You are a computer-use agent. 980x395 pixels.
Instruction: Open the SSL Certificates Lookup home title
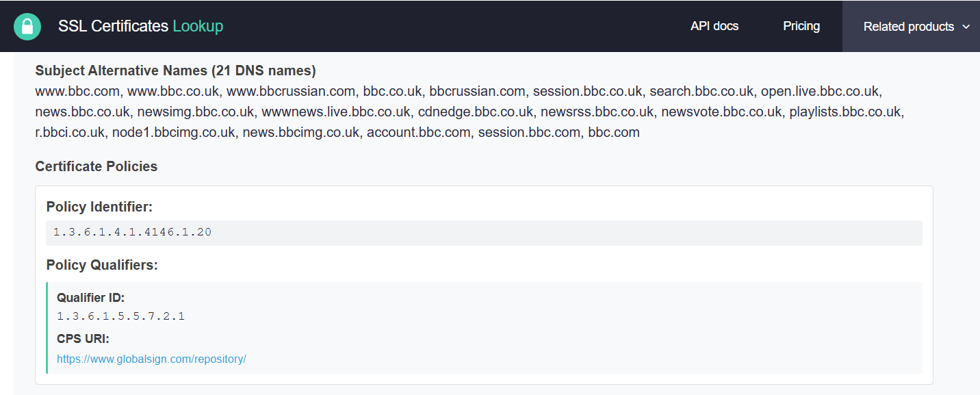[x=141, y=27]
